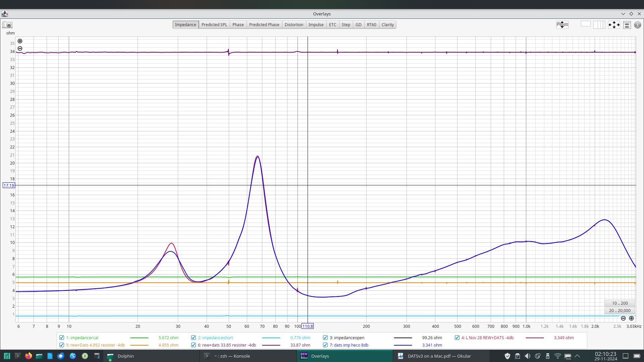Expand the hidden system tray icons arrow

click(577, 356)
